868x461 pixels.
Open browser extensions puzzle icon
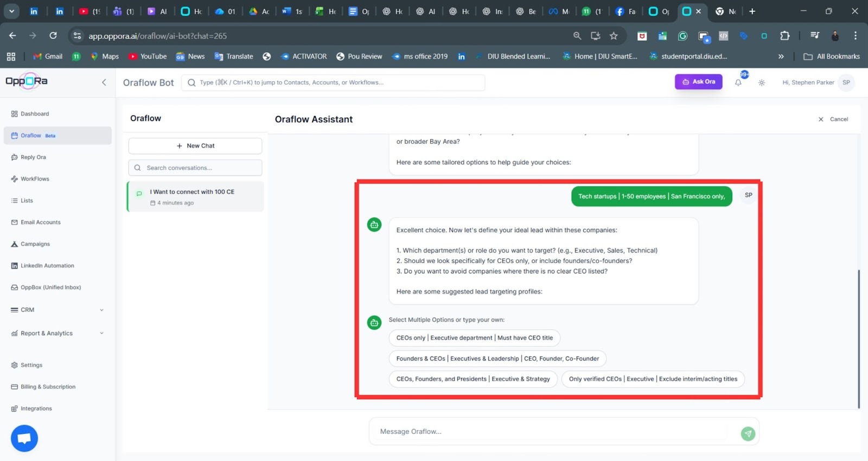[784, 36]
